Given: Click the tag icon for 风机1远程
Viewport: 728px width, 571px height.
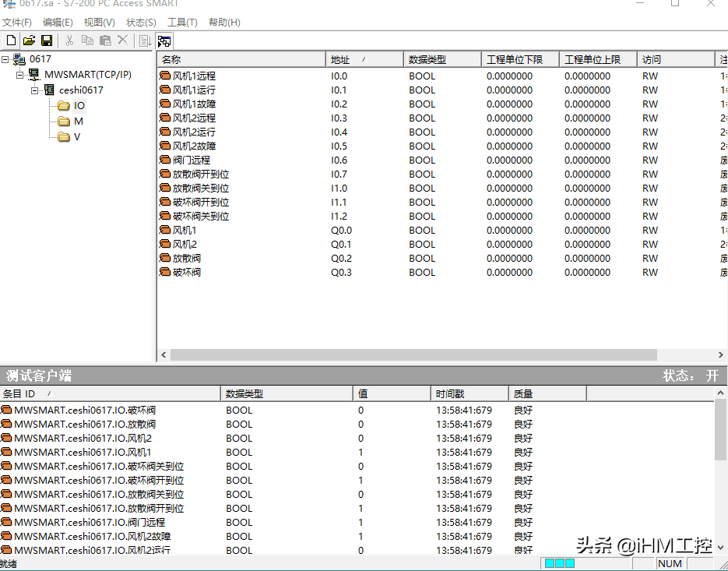Looking at the screenshot, I should point(165,76).
